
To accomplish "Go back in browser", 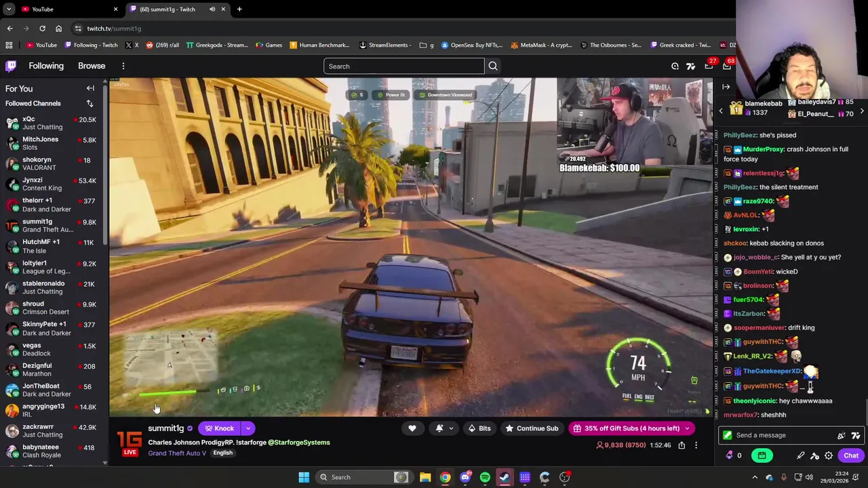I will click(9, 28).
